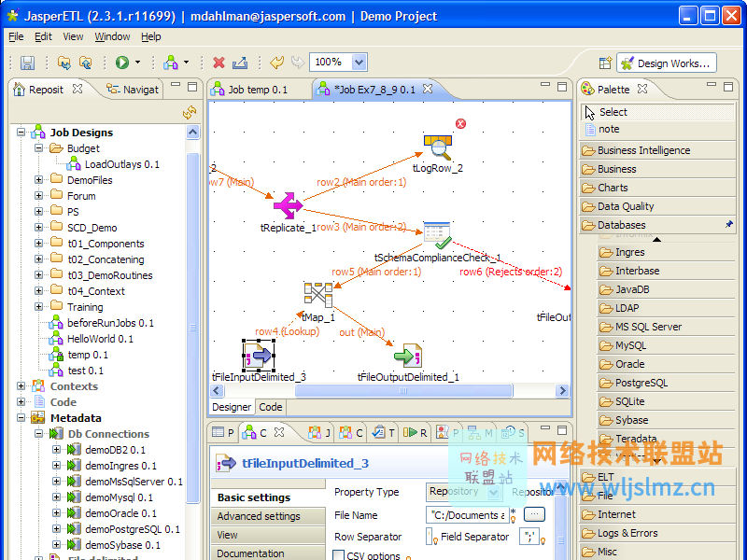Expand the SCD_Demo folder
The height and width of the screenshot is (560, 747).
click(x=38, y=228)
